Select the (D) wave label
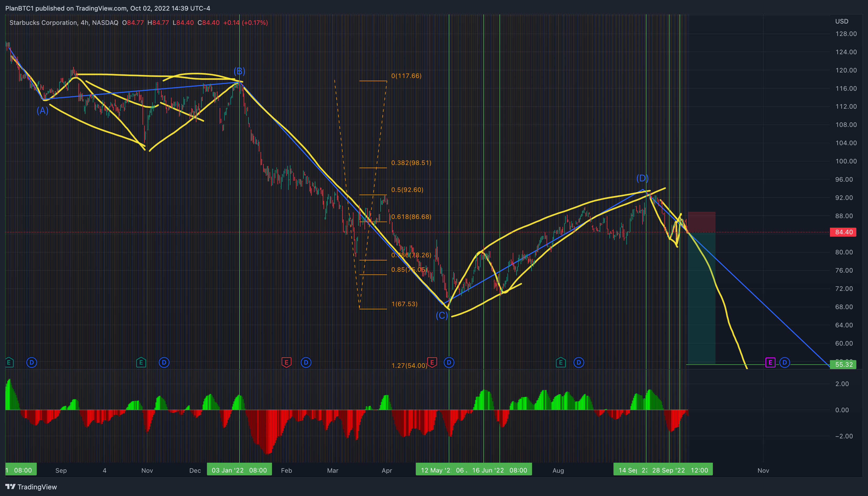This screenshot has height=496, width=868. click(x=643, y=178)
